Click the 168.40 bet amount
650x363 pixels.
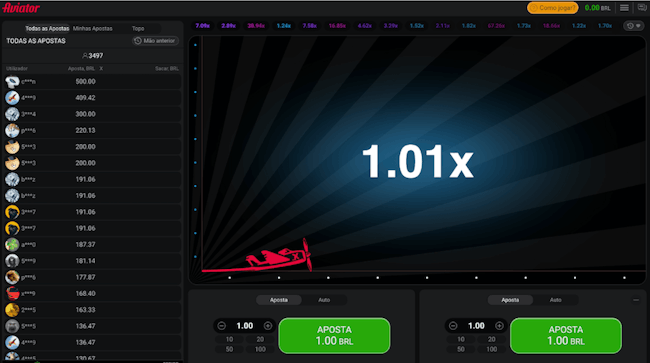[x=85, y=293]
